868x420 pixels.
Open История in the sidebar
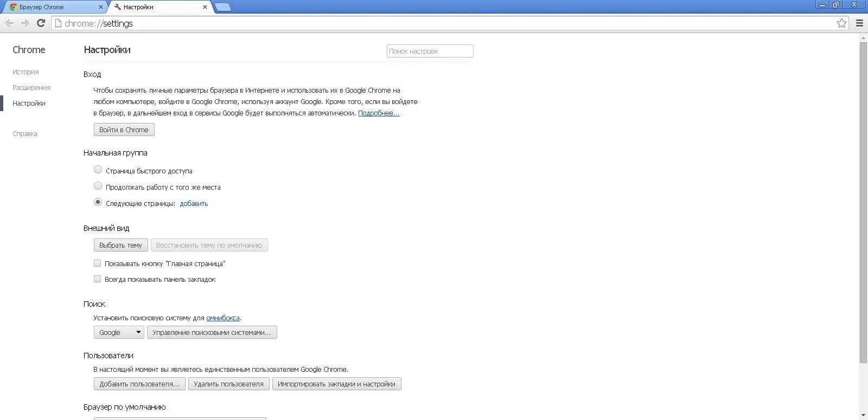25,72
